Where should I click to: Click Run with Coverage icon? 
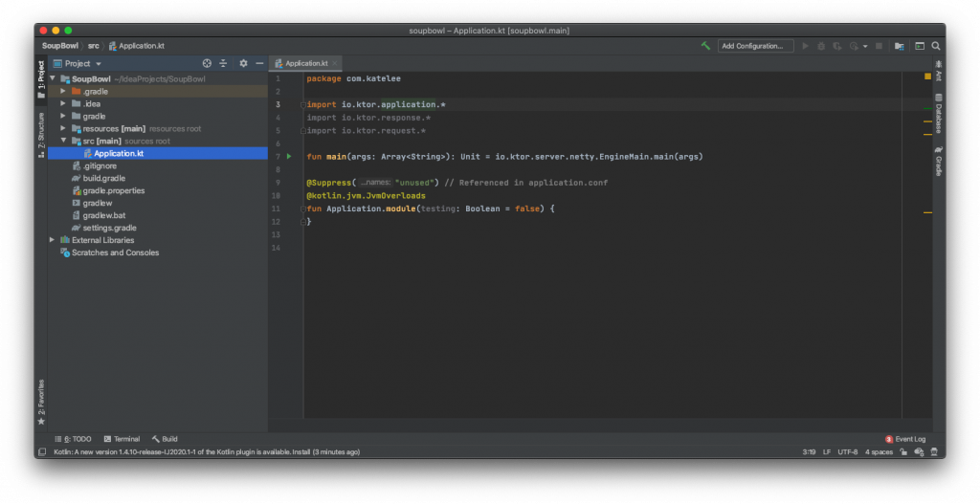tap(837, 46)
